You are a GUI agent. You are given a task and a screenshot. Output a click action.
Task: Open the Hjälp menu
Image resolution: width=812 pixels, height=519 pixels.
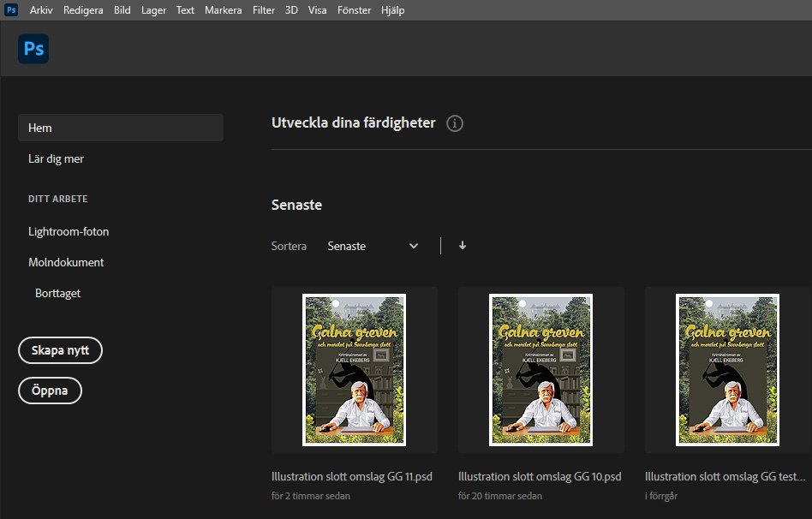(392, 10)
